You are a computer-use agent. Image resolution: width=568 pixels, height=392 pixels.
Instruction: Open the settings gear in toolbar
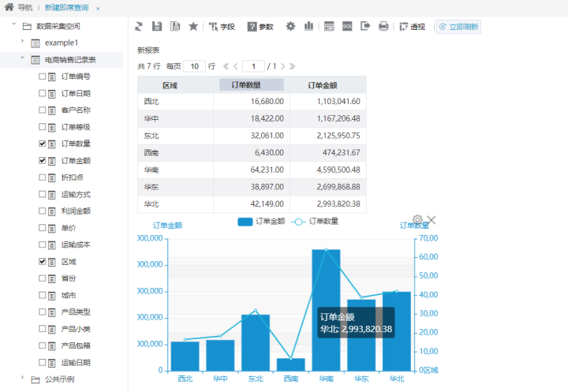[290, 27]
